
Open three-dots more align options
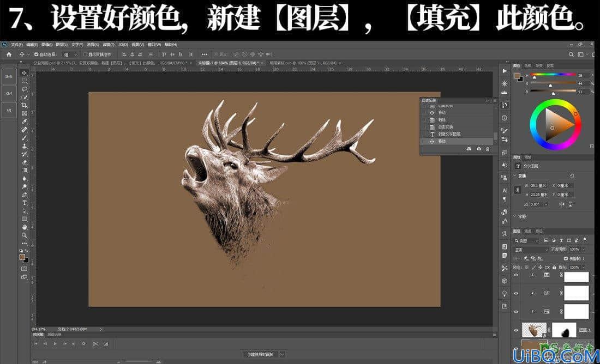[x=205, y=54]
